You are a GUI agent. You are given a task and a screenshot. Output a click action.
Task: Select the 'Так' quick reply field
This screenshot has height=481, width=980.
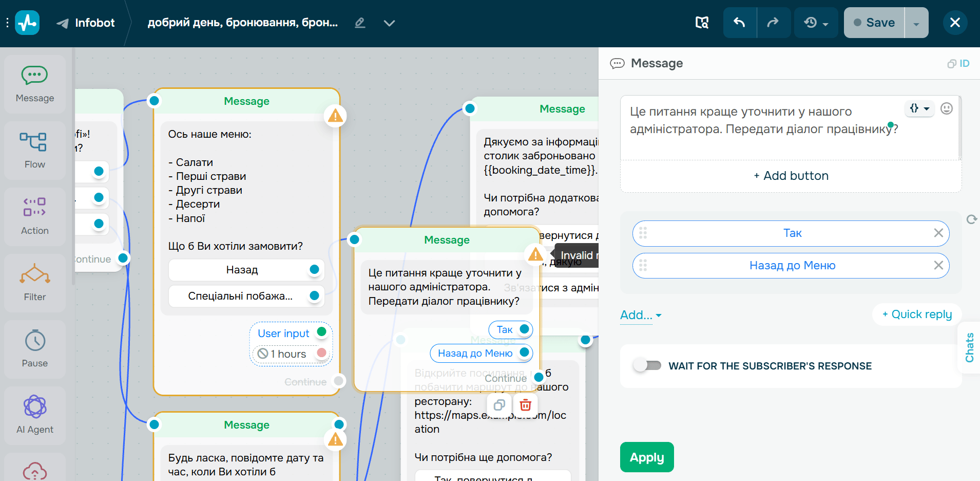click(791, 233)
